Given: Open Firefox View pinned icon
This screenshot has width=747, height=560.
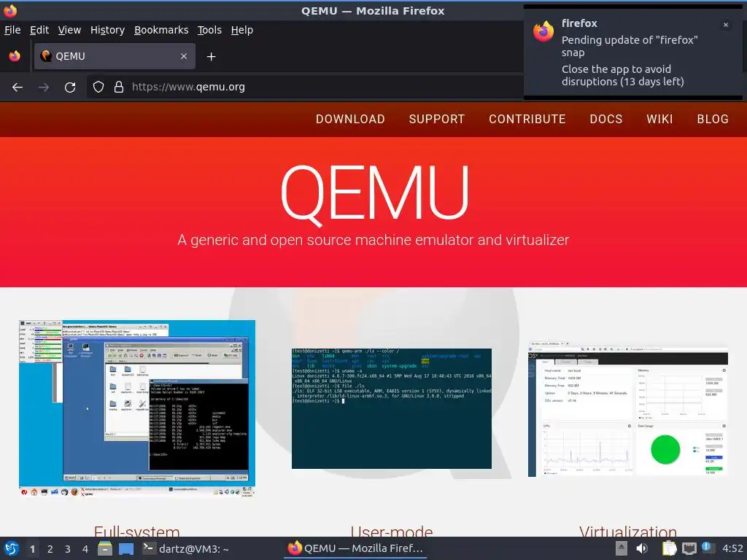Looking at the screenshot, I should (15, 56).
